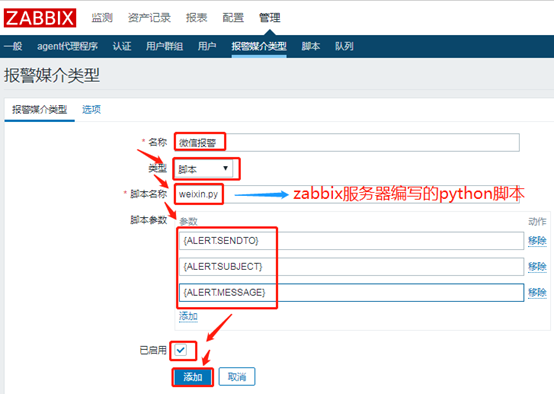The image size is (554, 394).
Task: Click the 已启用 label
Action: [153, 350]
